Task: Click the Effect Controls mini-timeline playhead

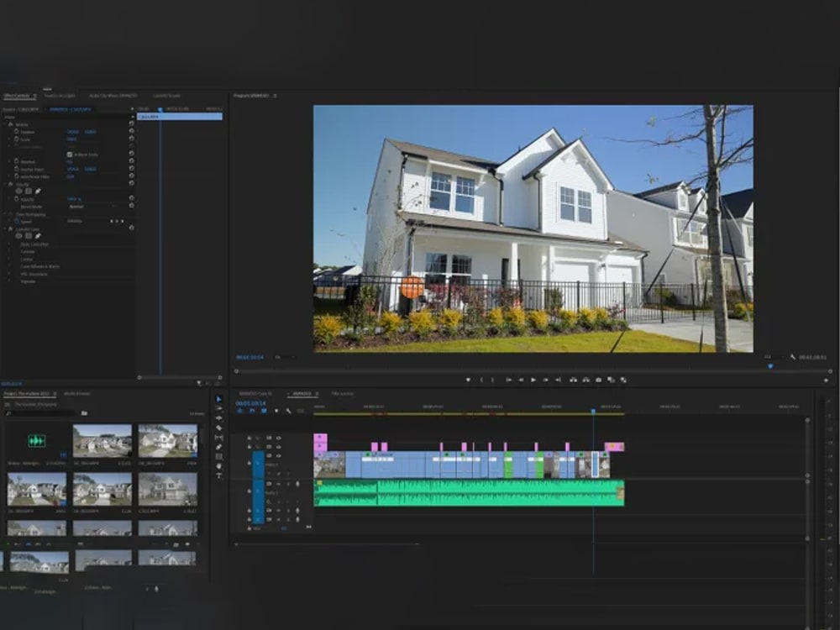Action: pyautogui.click(x=160, y=109)
